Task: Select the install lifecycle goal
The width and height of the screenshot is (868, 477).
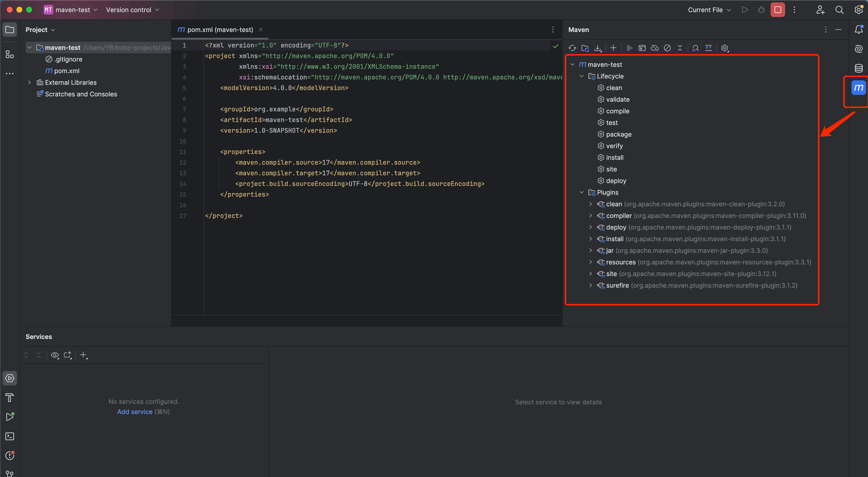Action: (615, 158)
